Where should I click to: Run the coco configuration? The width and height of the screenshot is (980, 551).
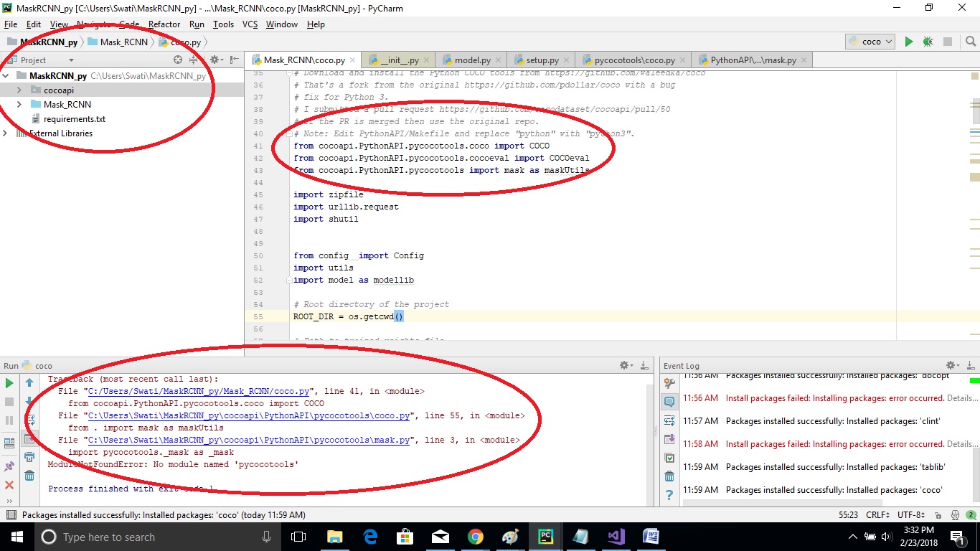click(908, 42)
